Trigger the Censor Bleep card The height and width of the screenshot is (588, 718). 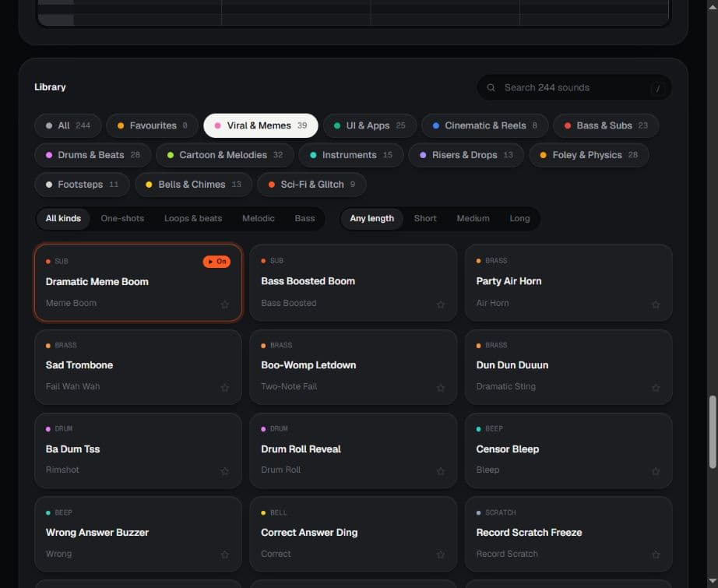tap(568, 451)
